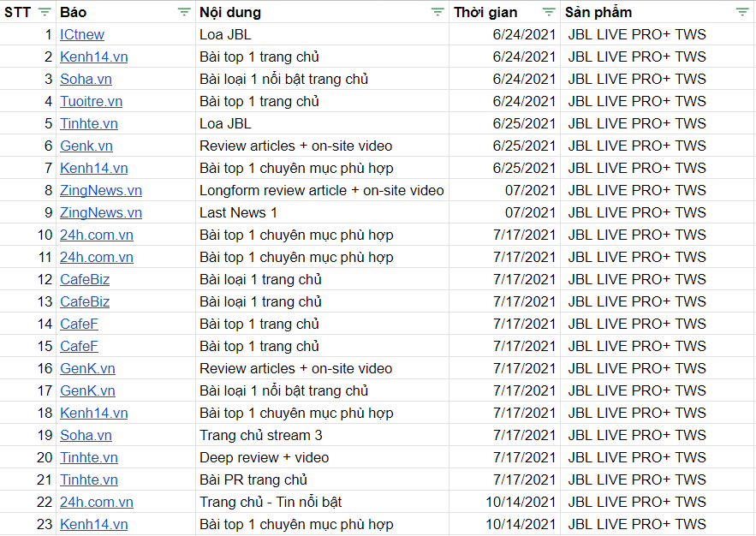This screenshot has width=756, height=536.
Task: Select 'JBL LIVE PRO+ TWS' in row 23
Action: [x=658, y=524]
